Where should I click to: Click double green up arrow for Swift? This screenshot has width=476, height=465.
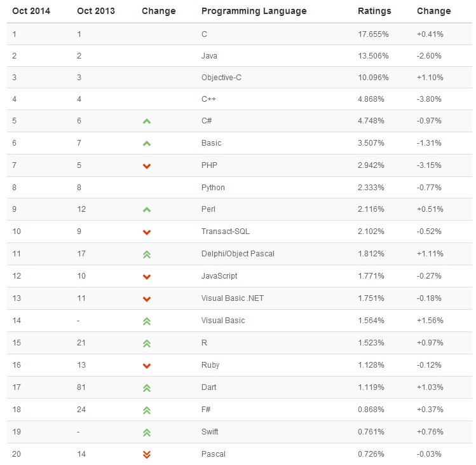coord(147,432)
